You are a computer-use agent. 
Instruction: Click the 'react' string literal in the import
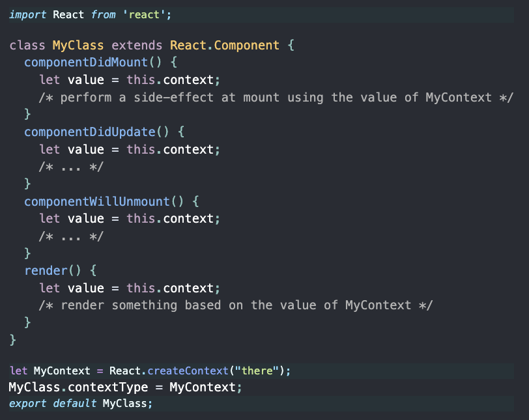(144, 15)
